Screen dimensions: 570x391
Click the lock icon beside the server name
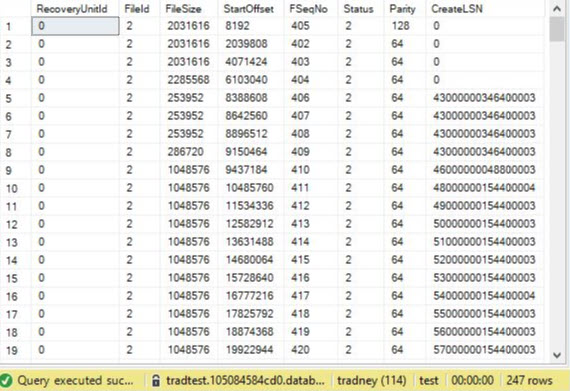pyautogui.click(x=156, y=380)
